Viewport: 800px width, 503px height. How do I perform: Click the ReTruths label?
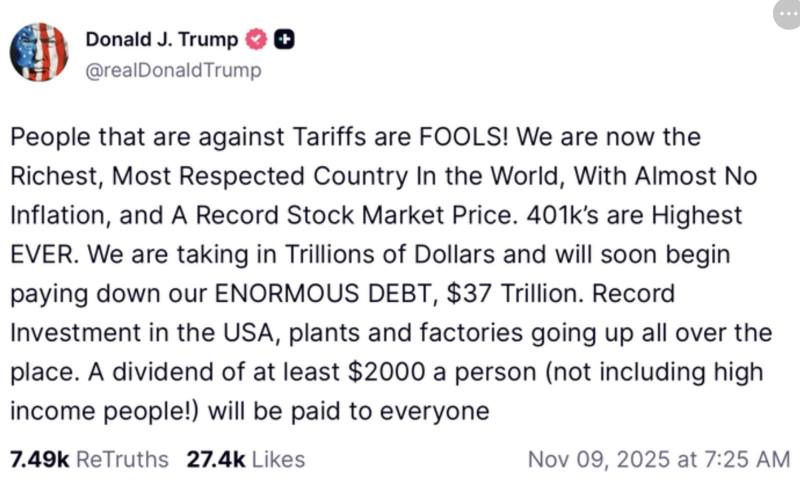[123, 460]
